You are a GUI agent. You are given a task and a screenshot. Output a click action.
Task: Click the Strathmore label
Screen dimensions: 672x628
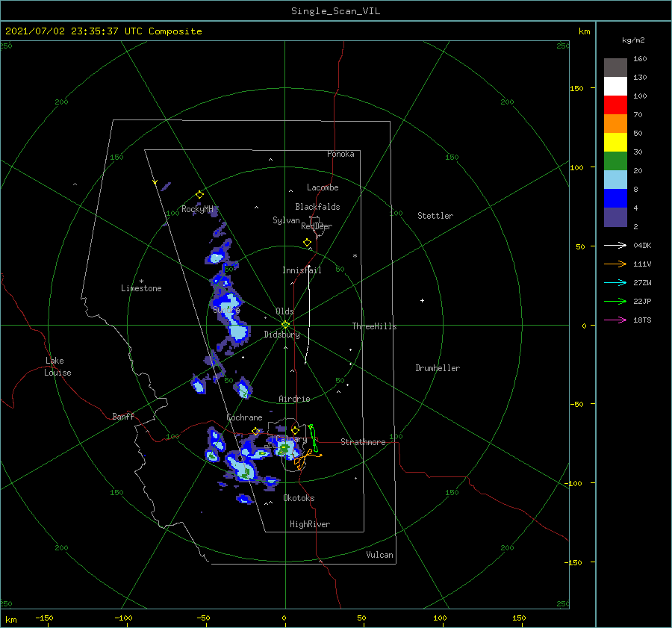(x=363, y=442)
